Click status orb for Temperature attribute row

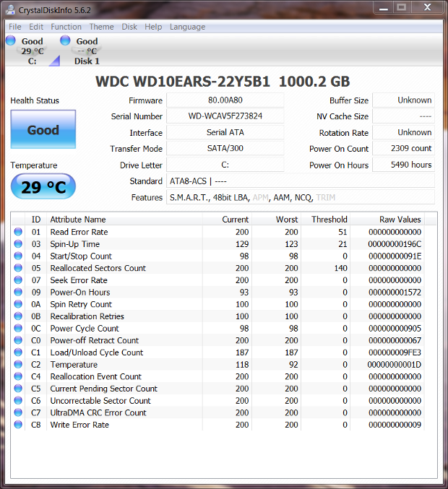point(19,365)
